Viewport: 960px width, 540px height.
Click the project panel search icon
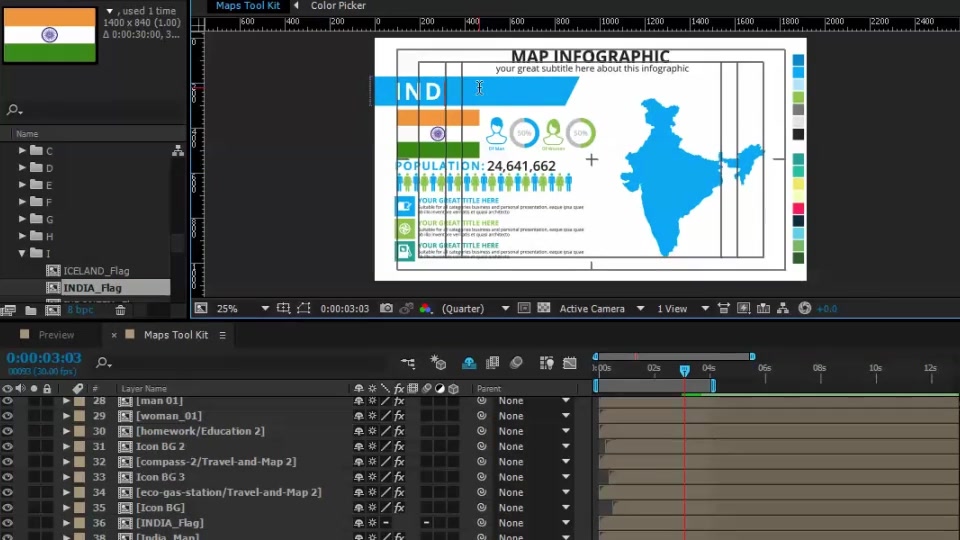(x=13, y=110)
